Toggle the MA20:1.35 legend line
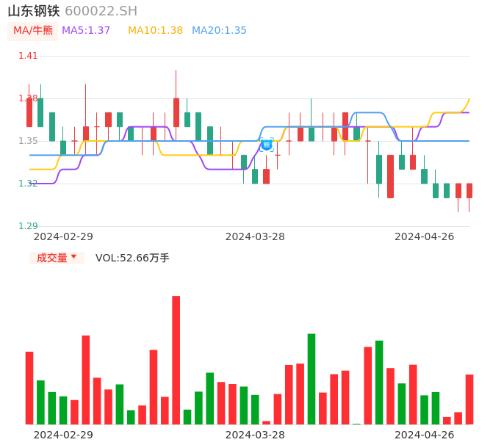Screen dimensions: 504x445 [219, 31]
